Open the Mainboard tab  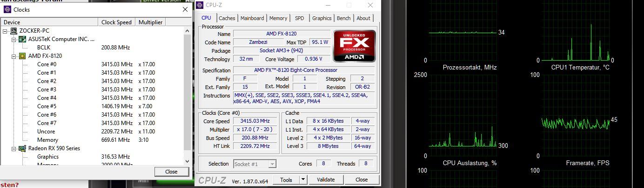click(252, 18)
